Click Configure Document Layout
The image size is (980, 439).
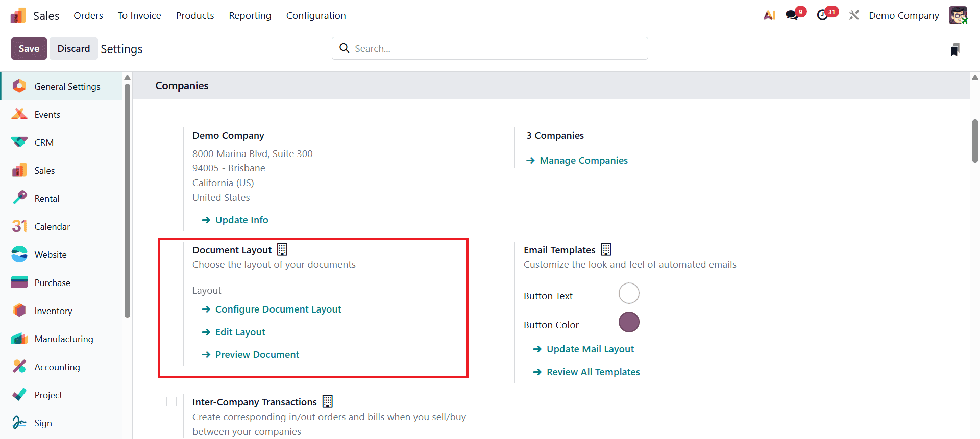click(x=278, y=309)
